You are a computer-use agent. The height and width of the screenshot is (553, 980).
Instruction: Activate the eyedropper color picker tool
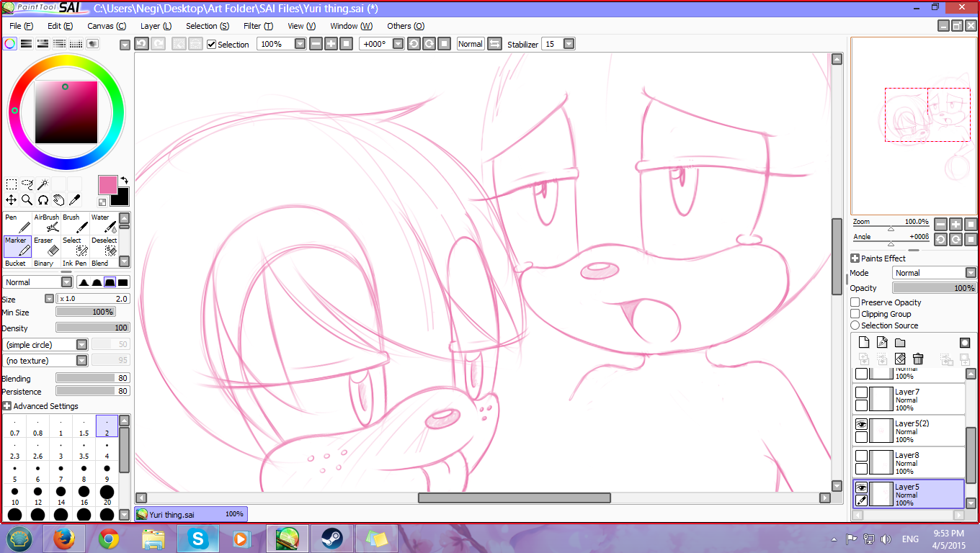click(75, 199)
